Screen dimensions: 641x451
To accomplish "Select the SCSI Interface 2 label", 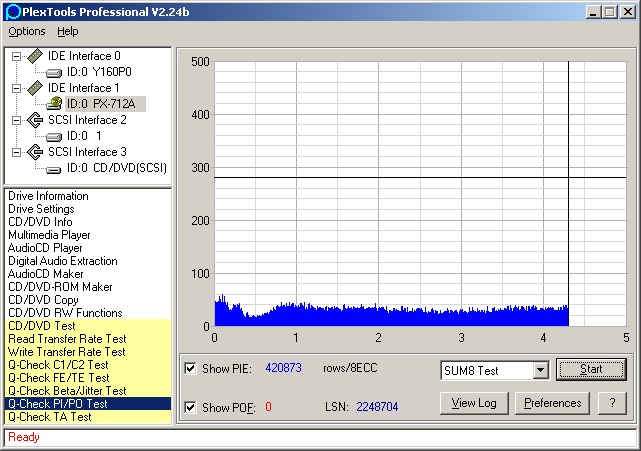I will (87, 120).
